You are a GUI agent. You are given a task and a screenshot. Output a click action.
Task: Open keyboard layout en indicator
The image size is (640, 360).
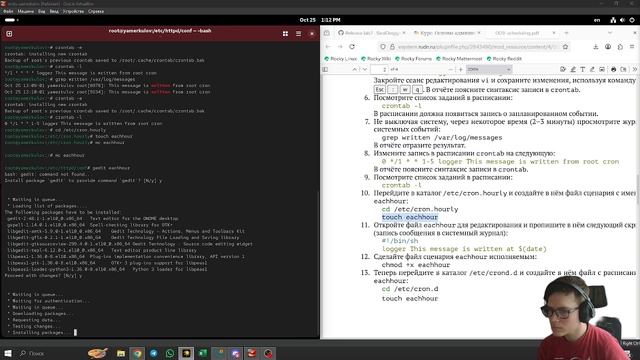click(597, 20)
